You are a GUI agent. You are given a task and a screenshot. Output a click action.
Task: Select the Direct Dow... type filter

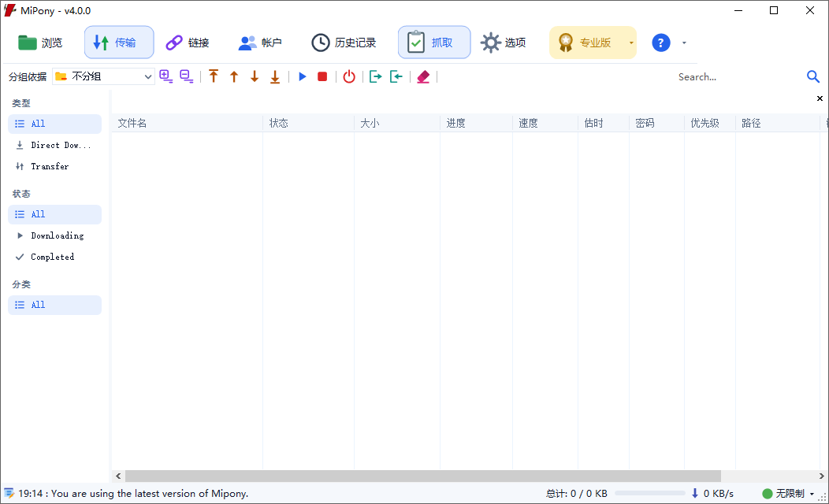click(54, 145)
